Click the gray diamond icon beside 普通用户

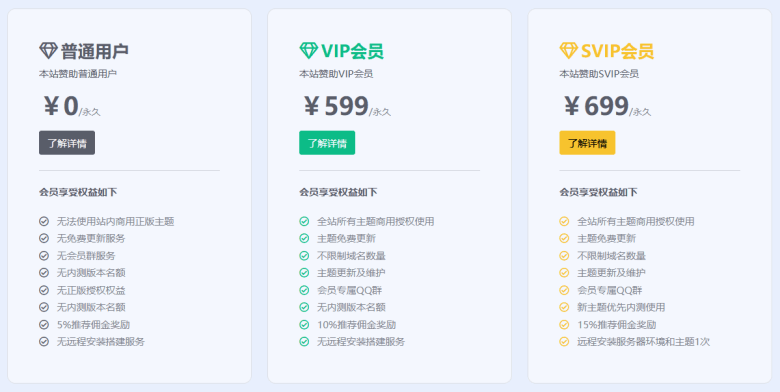tap(48, 50)
